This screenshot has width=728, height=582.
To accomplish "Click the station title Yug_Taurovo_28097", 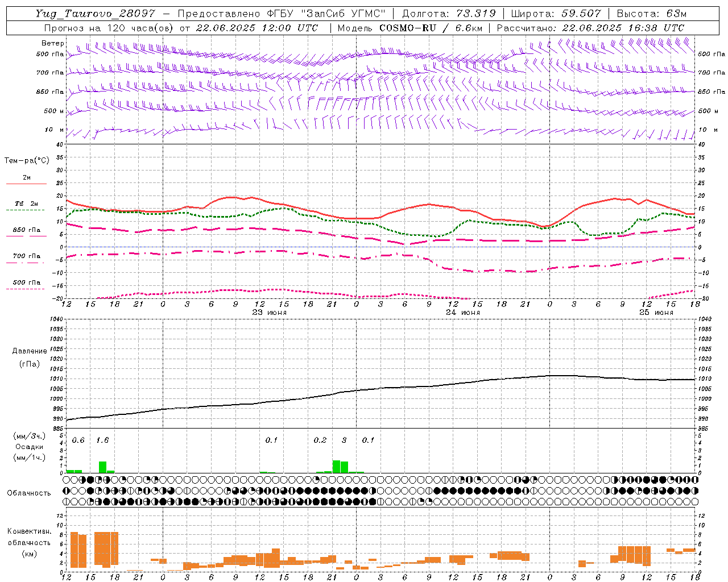I will click(95, 14).
